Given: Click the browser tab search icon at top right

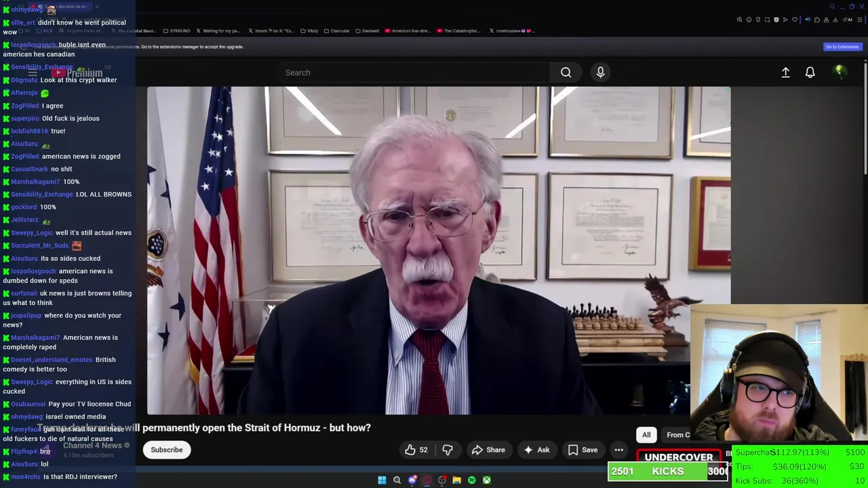Looking at the screenshot, I should pyautogui.click(x=832, y=7).
